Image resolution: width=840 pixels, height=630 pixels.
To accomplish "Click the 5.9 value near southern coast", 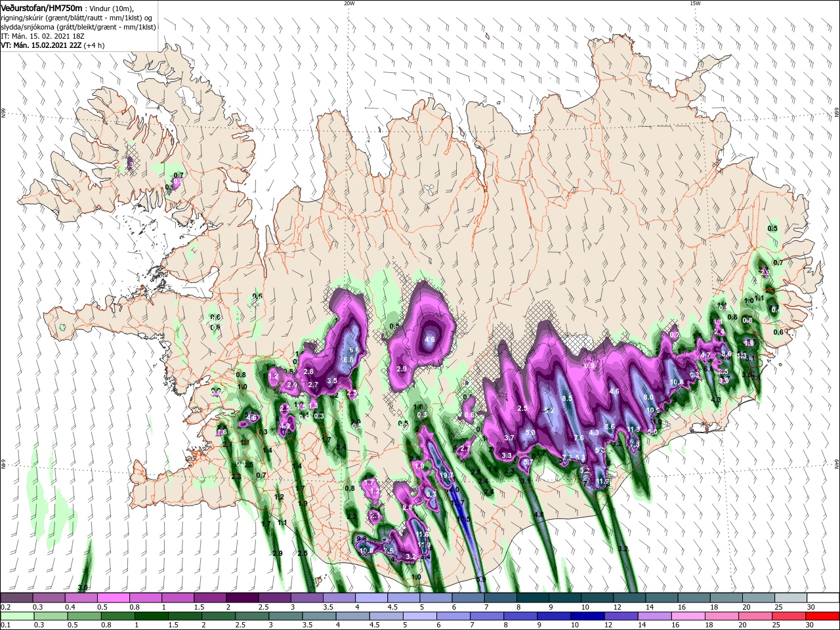I will [481, 579].
